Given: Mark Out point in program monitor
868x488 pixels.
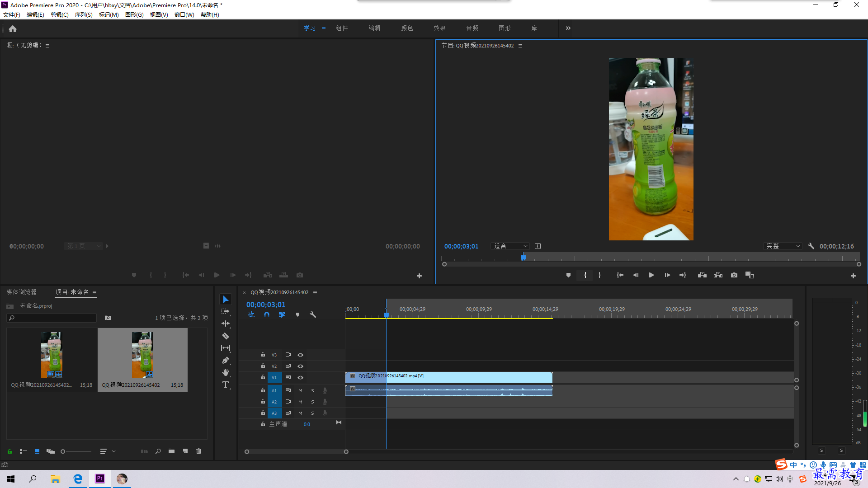Looking at the screenshot, I should (x=599, y=275).
